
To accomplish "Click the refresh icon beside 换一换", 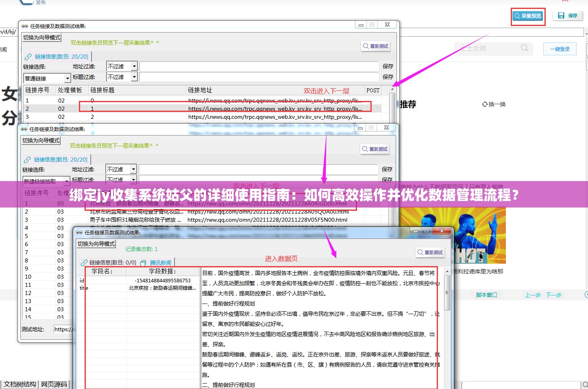I will tap(485, 104).
